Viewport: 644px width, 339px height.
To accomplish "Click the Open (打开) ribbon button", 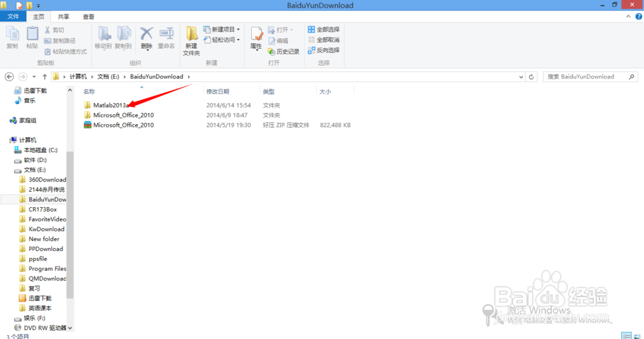I will 281,30.
